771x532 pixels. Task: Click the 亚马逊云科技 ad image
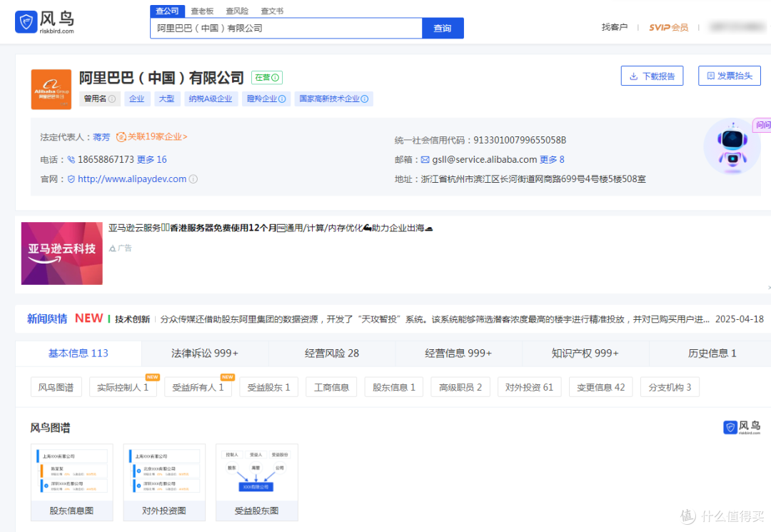tap(62, 254)
